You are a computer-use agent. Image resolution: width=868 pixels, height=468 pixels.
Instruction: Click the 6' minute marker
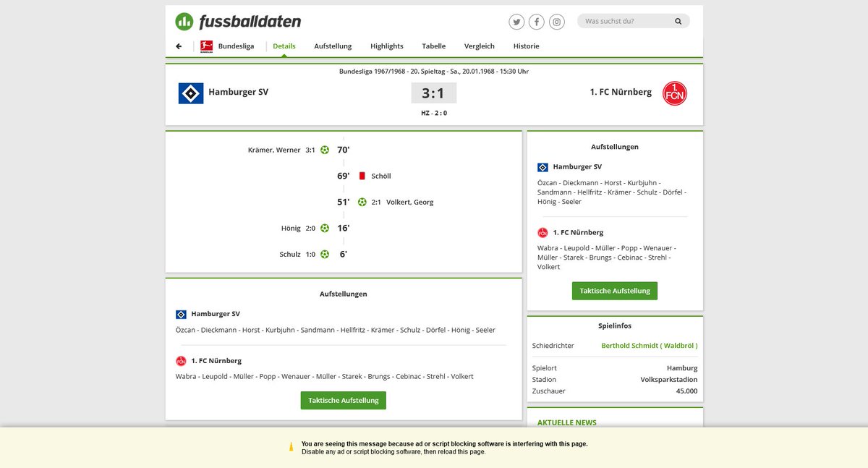pyautogui.click(x=344, y=254)
